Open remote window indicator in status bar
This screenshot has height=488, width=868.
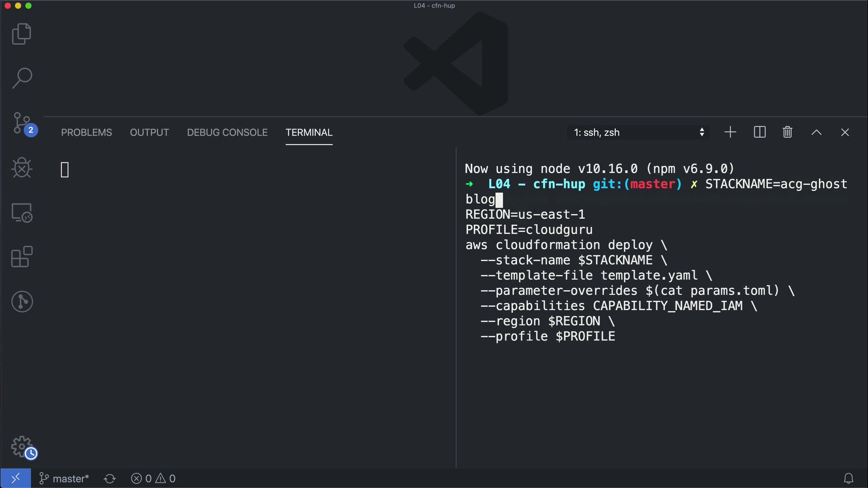(x=15, y=478)
